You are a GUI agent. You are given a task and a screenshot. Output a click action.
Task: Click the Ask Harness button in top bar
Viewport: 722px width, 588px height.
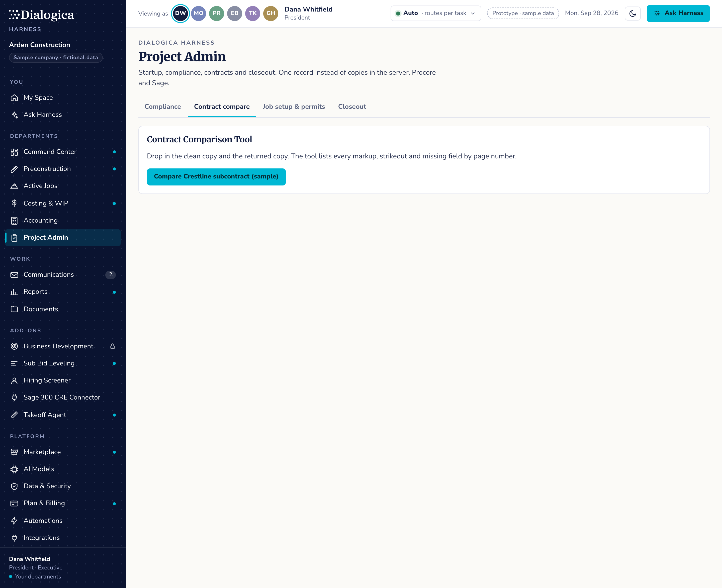point(678,14)
